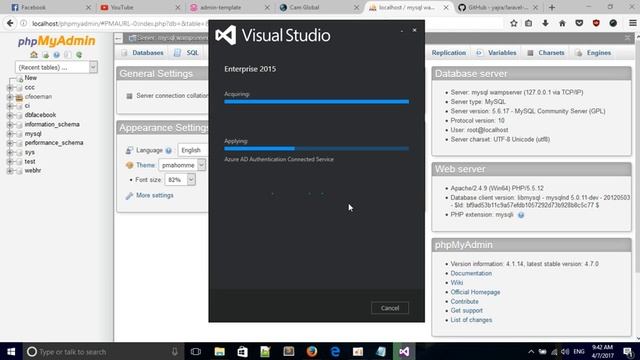640x360 pixels.
Task: Open the Charsets tab
Action: 545,53
